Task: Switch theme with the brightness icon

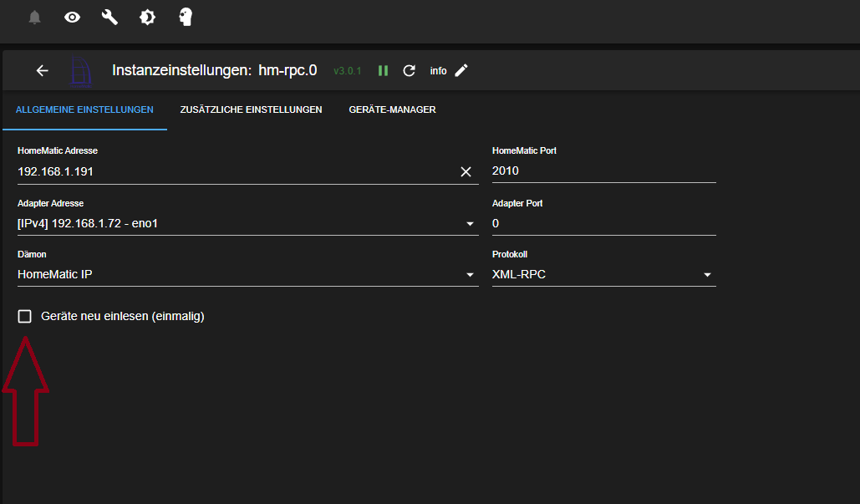Action: 147,17
